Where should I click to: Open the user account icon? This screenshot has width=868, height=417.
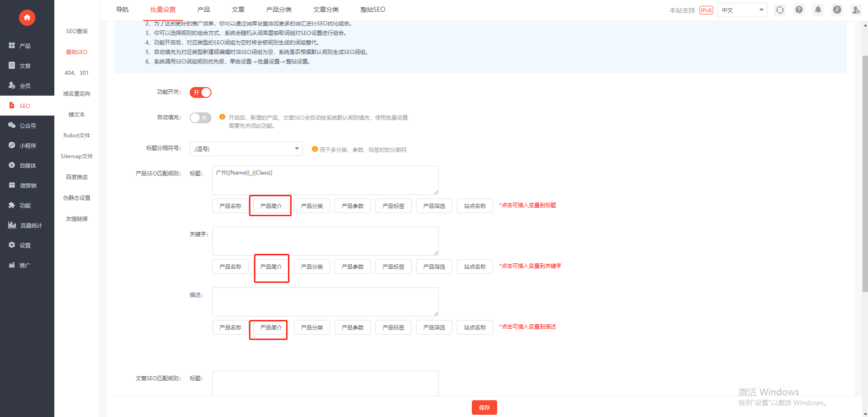click(856, 10)
